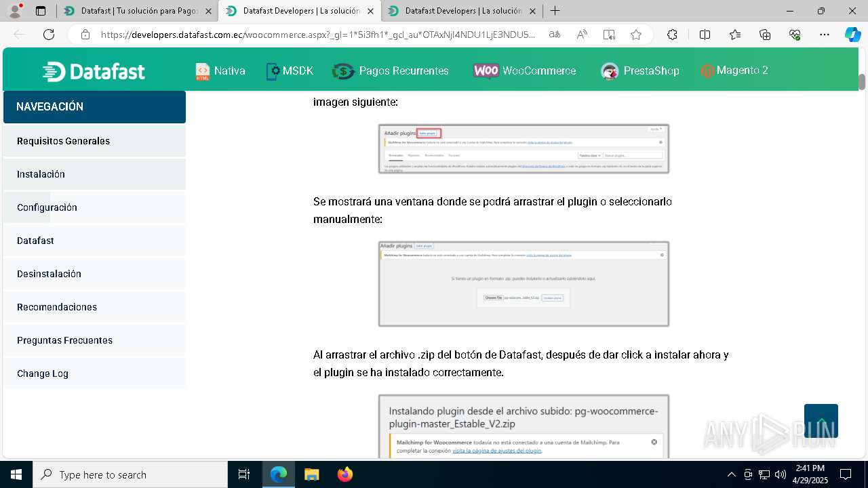
Task: Click the Nativa menu label
Action: click(230, 70)
